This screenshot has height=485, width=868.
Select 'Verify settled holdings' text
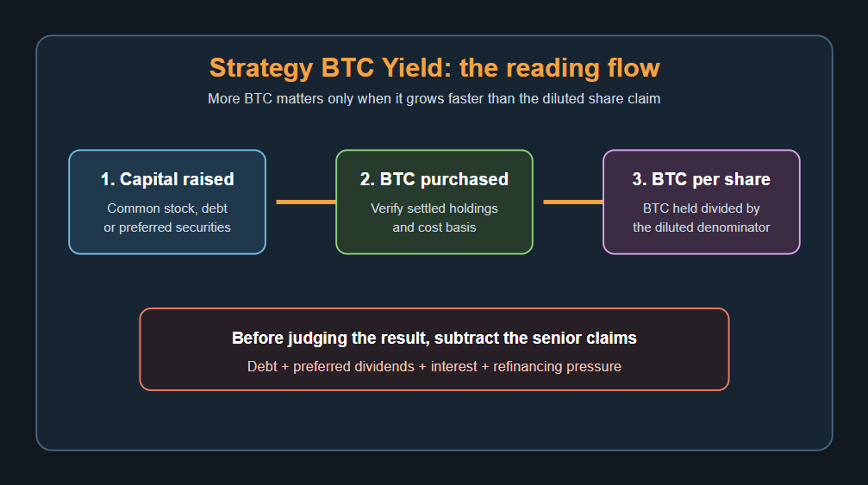click(x=434, y=208)
